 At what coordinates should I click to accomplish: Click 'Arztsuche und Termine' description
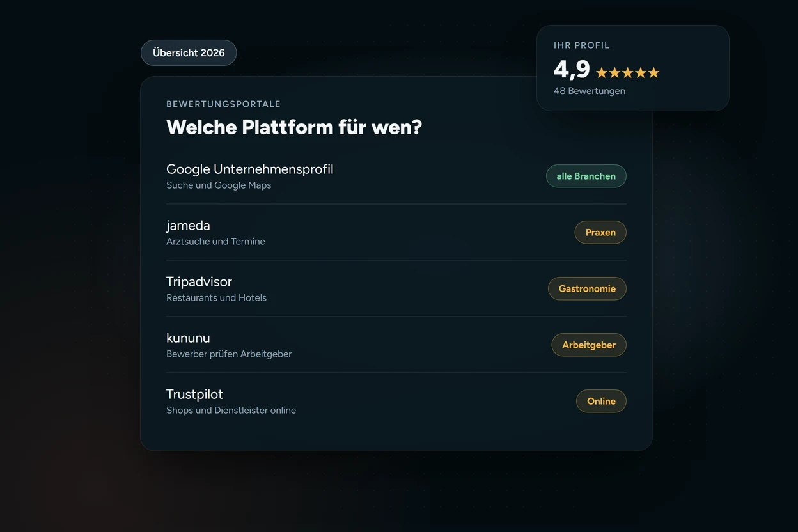pos(215,241)
